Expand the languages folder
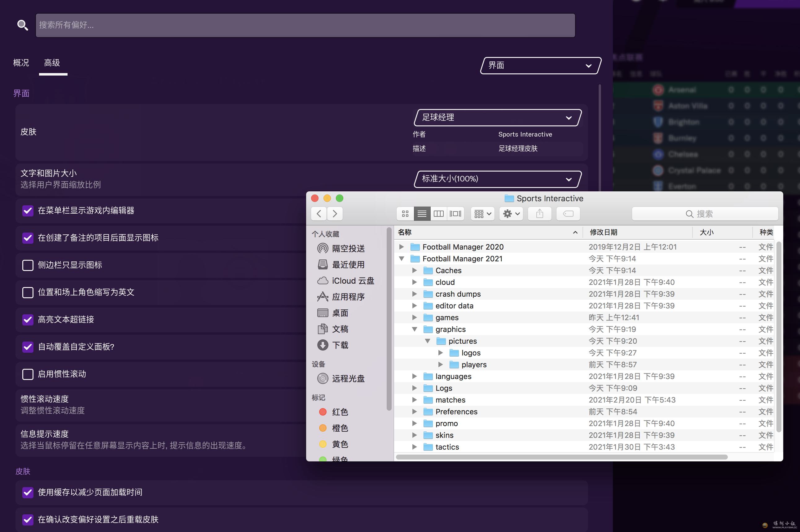Image resolution: width=800 pixels, height=532 pixels. point(415,376)
